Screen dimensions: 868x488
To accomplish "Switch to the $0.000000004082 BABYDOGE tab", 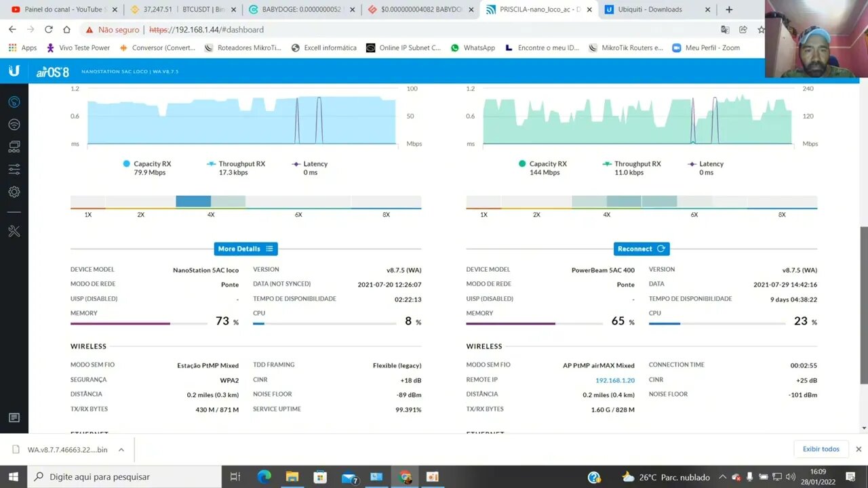I will (x=421, y=9).
